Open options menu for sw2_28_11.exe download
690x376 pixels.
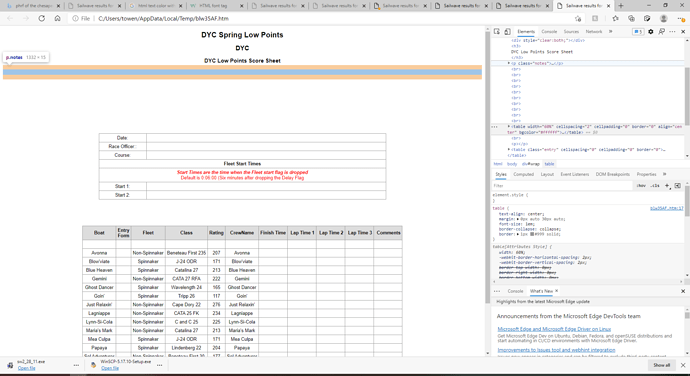76,365
